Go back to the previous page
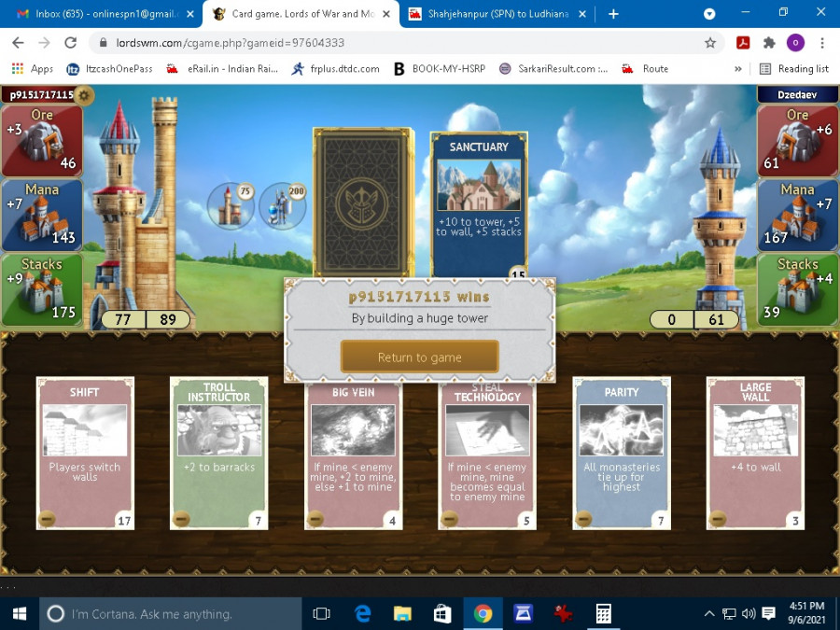840x630 pixels. tap(18, 43)
